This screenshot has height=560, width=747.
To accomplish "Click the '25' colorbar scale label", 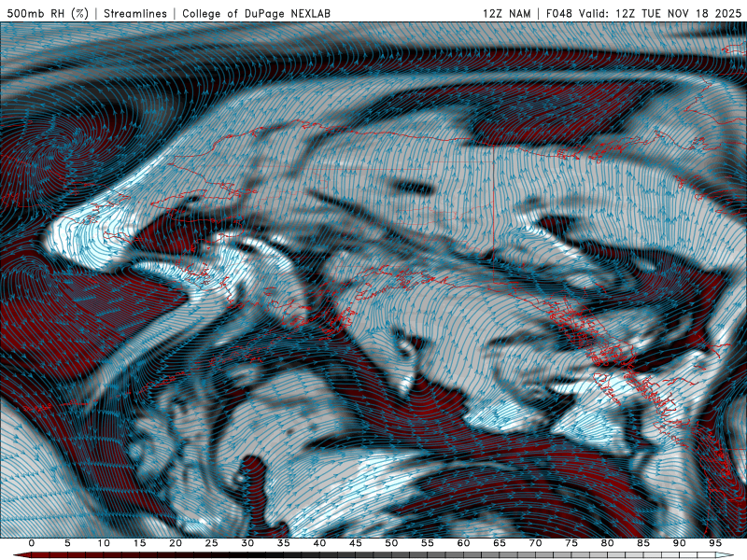I will [212, 543].
